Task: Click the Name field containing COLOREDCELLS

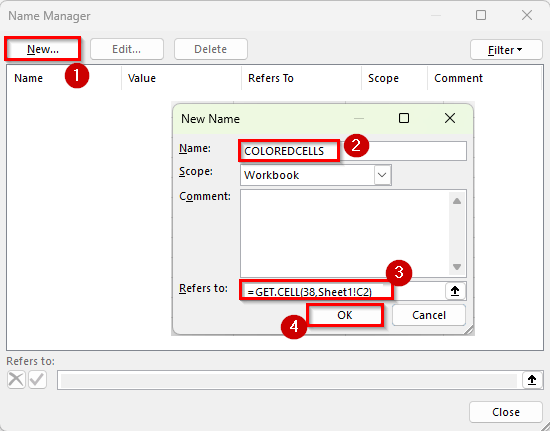Action: [353, 151]
